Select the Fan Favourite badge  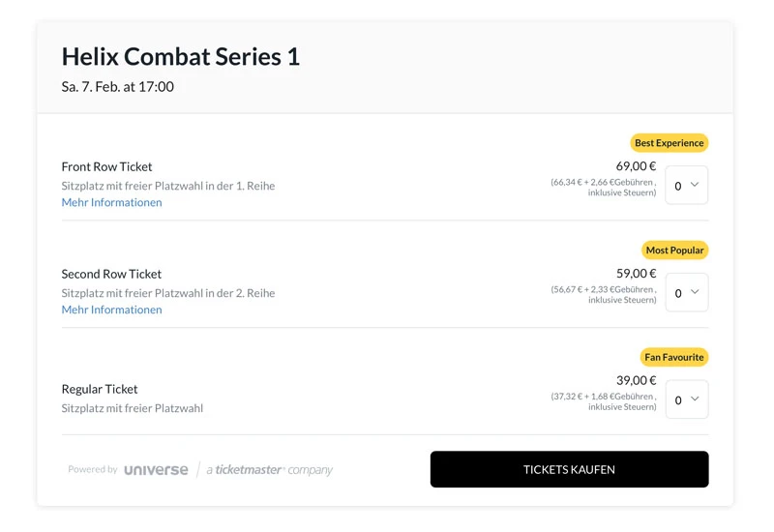point(673,357)
